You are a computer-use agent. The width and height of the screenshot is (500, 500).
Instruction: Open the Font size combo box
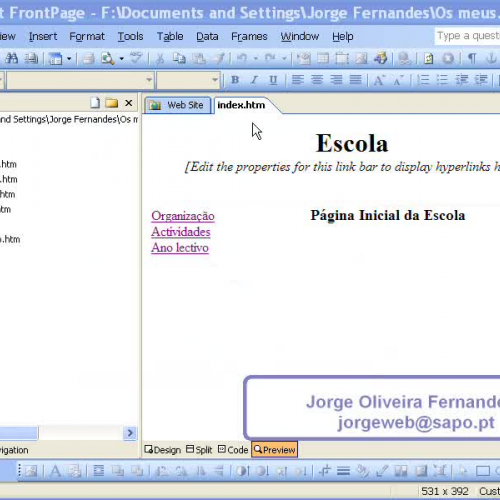coord(188,80)
